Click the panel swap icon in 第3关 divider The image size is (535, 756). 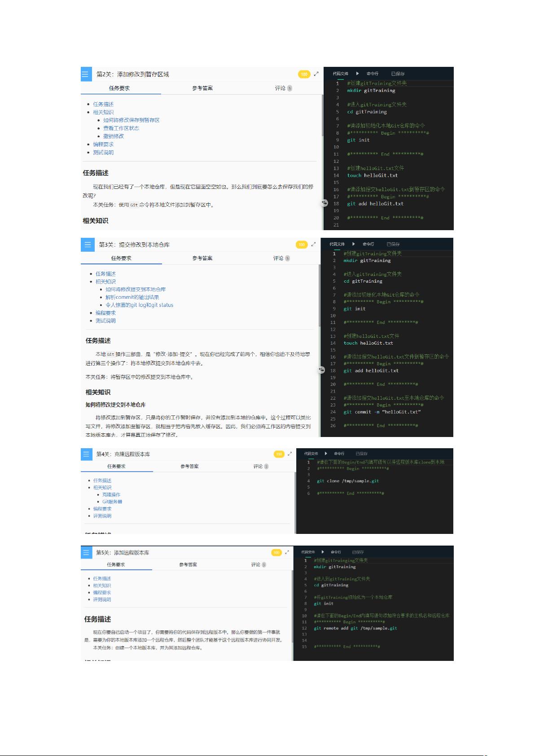(321, 370)
